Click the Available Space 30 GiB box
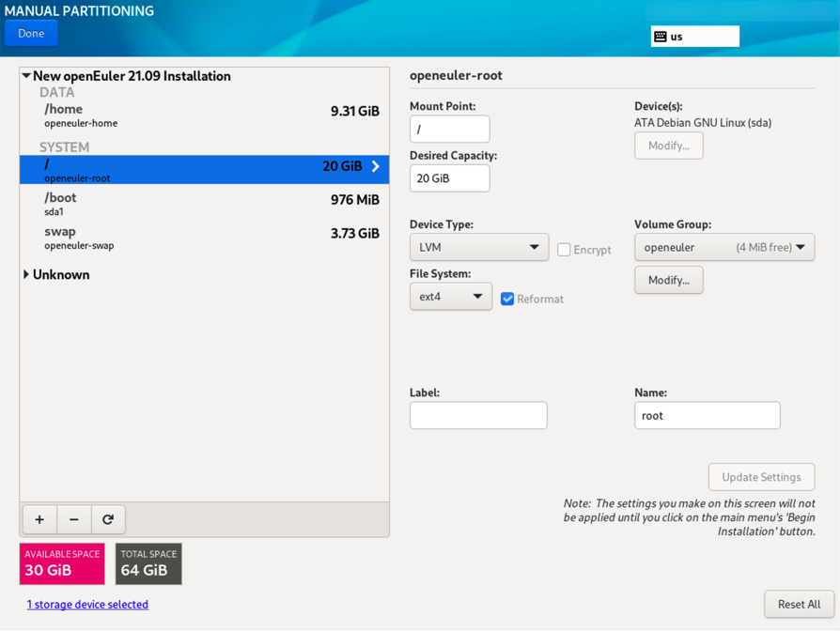Viewport: 840px width, 631px height. pyautogui.click(x=62, y=563)
